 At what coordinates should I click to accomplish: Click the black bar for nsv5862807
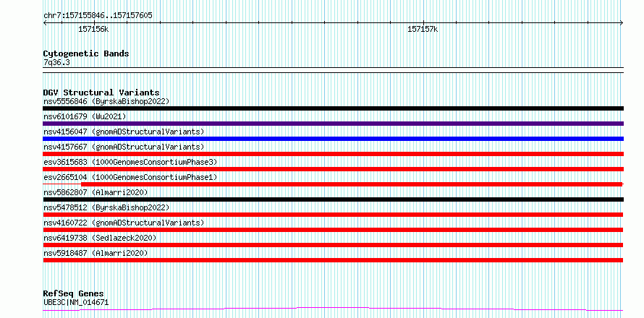333,199
